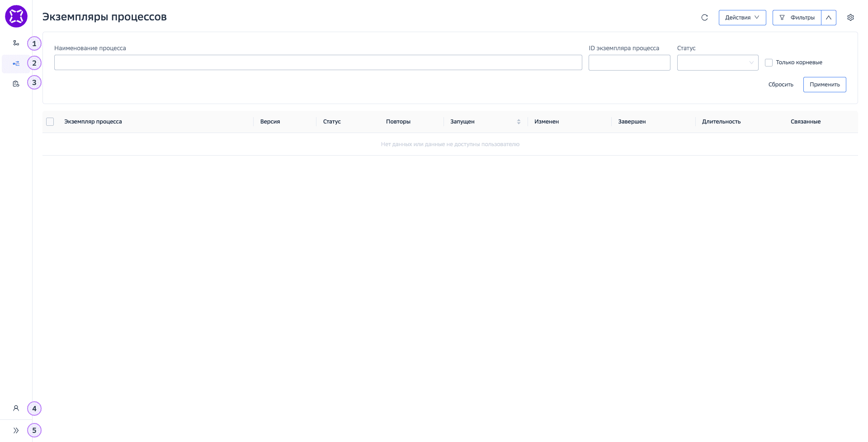868x442 pixels.
Task: Click inside the ID экземпляра процесса field
Action: pyautogui.click(x=629, y=62)
